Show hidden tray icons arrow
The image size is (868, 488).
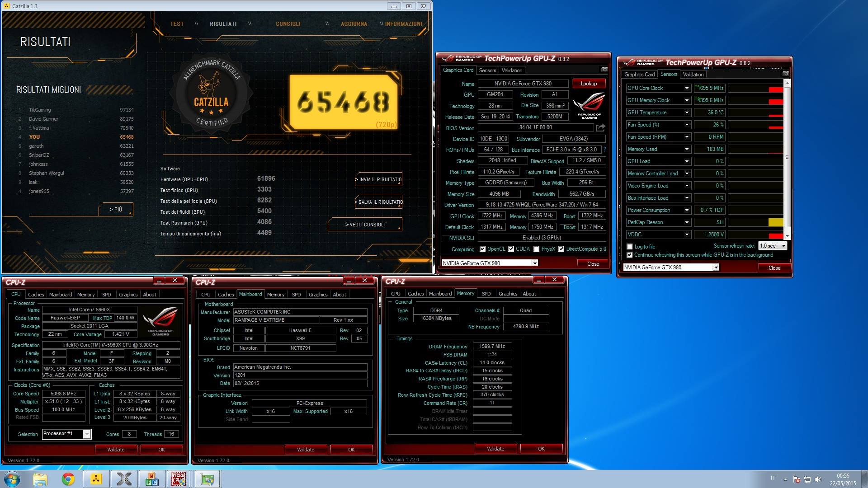click(785, 479)
